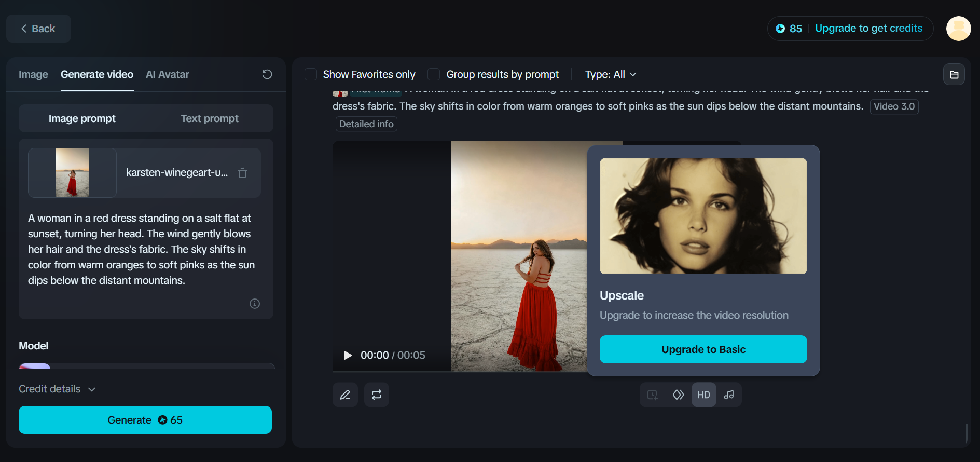Image resolution: width=980 pixels, height=462 pixels.
Task: Open the folder icon in results panel
Action: pyautogui.click(x=954, y=74)
